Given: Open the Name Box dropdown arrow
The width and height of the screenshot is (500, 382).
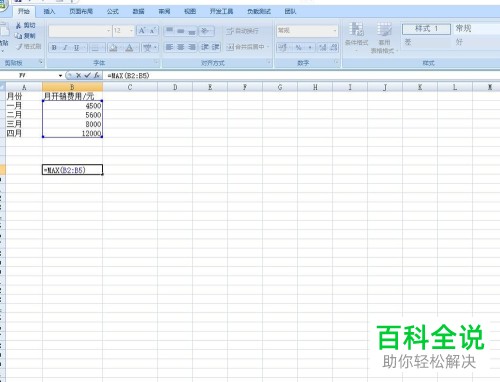Looking at the screenshot, I should coord(60,76).
